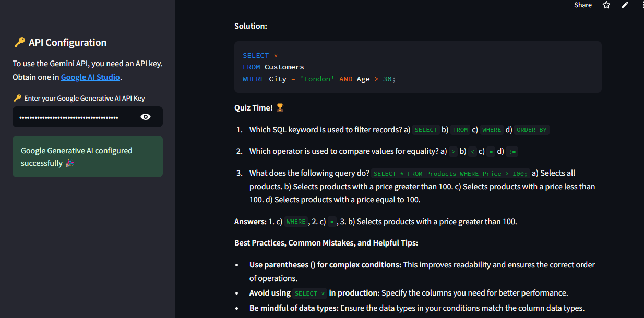The width and height of the screenshot is (644, 318).
Task: Click the trophy icon after Quiz Time
Action: [x=280, y=108]
